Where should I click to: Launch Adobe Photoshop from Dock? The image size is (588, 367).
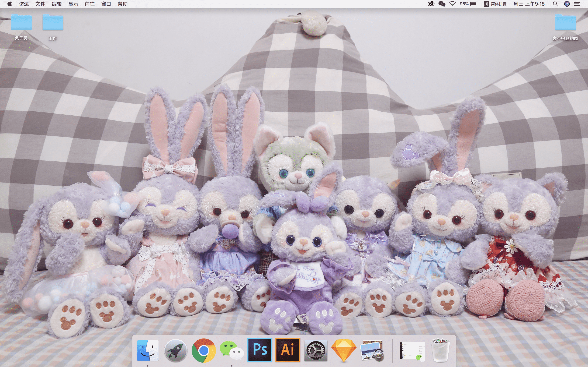[260, 350]
